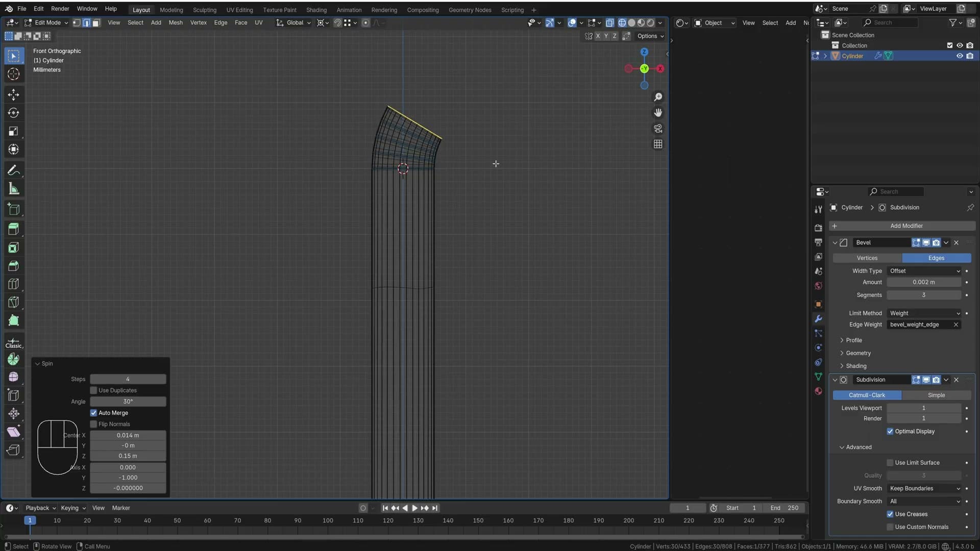Select the Measure tool
The image size is (980, 551).
coord(14,189)
